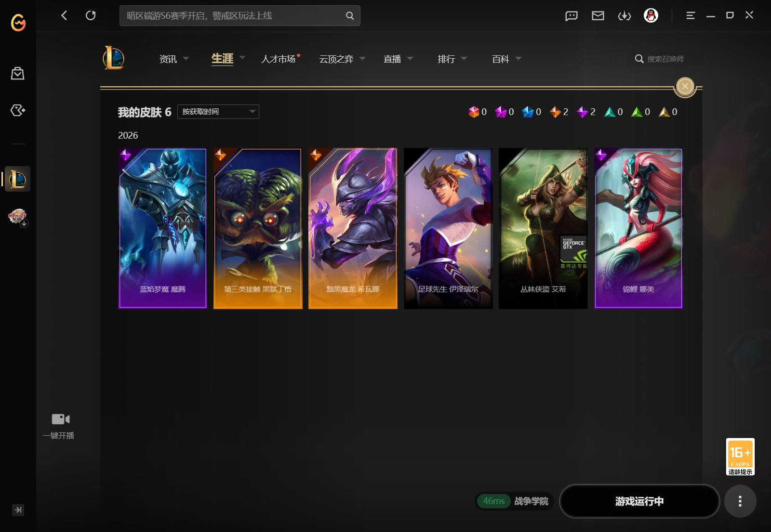The height and width of the screenshot is (532, 771).
Task: Expand the 云顶之弈 menu arrow
Action: pos(362,58)
